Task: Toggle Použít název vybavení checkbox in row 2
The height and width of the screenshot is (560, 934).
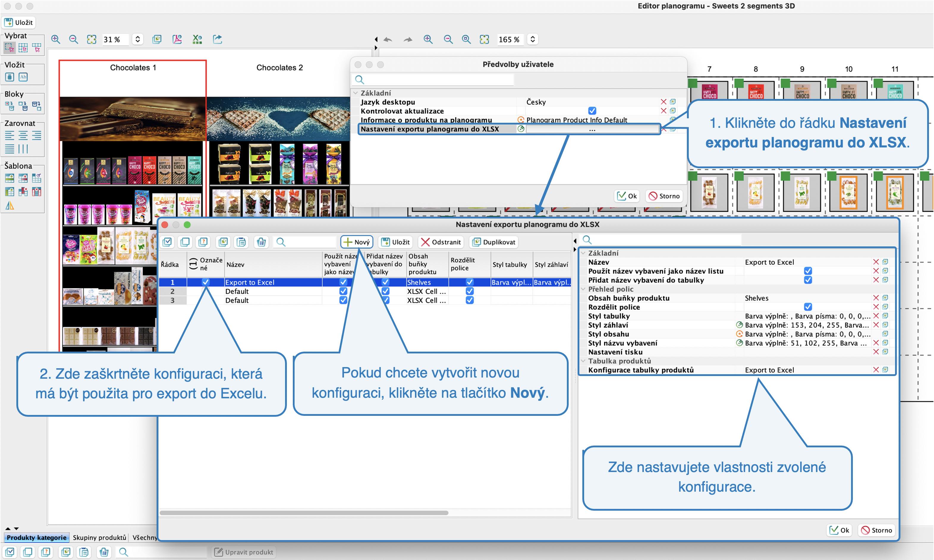Action: click(343, 291)
